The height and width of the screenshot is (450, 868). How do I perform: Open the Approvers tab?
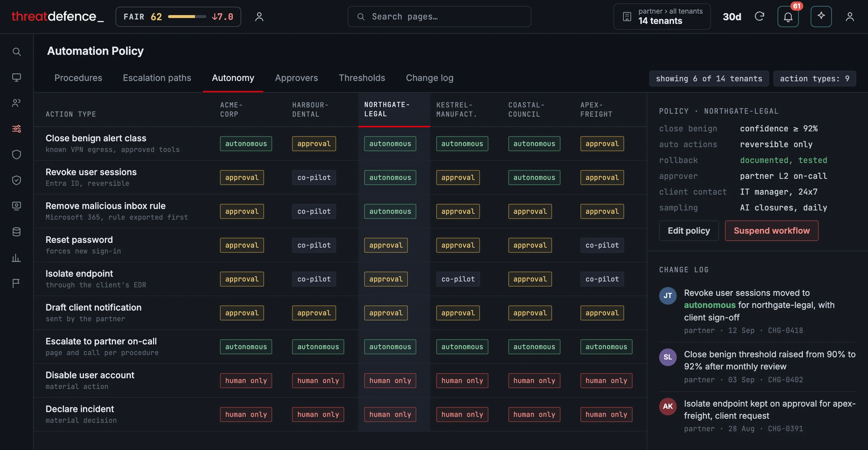[296, 78]
